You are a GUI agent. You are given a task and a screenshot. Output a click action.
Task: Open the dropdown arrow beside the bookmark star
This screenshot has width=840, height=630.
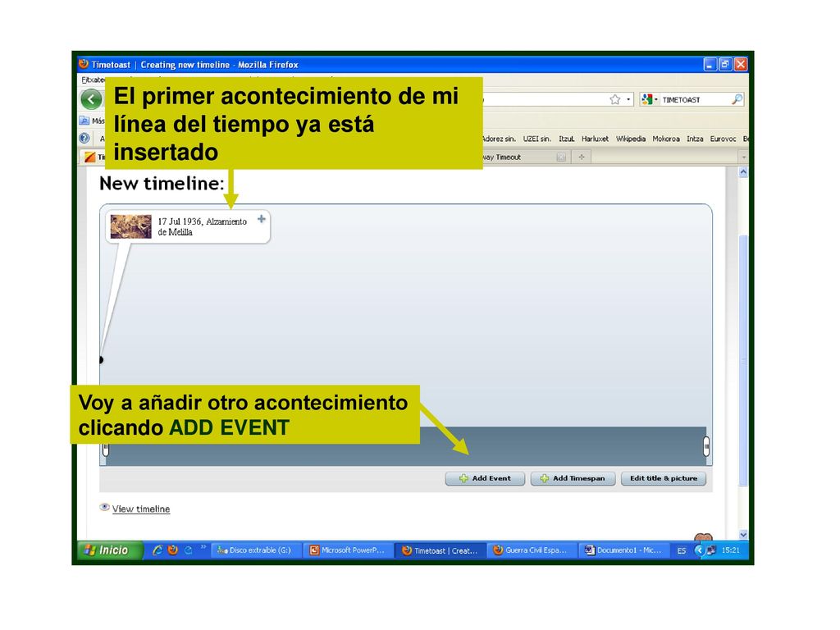pyautogui.click(x=628, y=99)
